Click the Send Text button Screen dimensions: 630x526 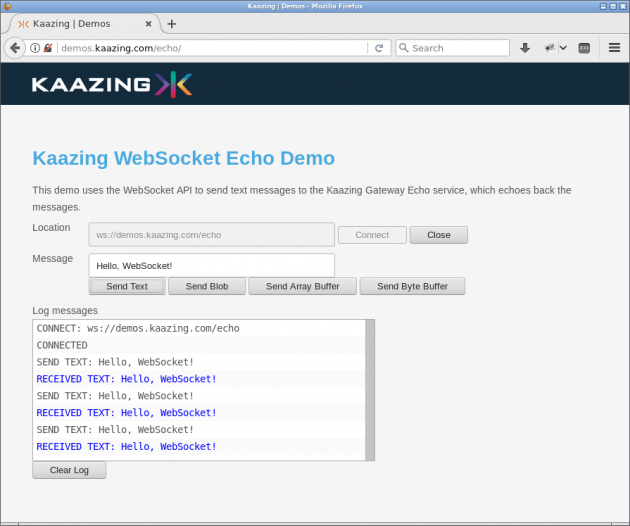click(x=127, y=286)
